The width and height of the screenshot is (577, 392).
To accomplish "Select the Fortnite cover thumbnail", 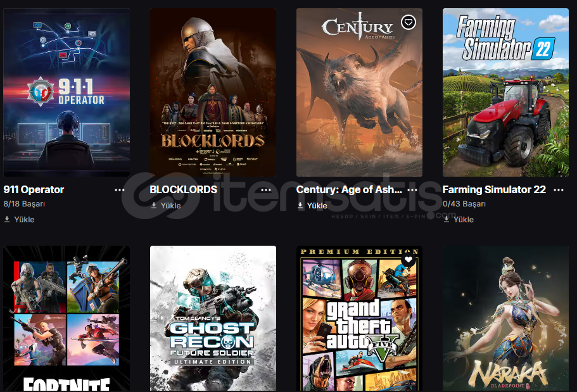I will 67,319.
